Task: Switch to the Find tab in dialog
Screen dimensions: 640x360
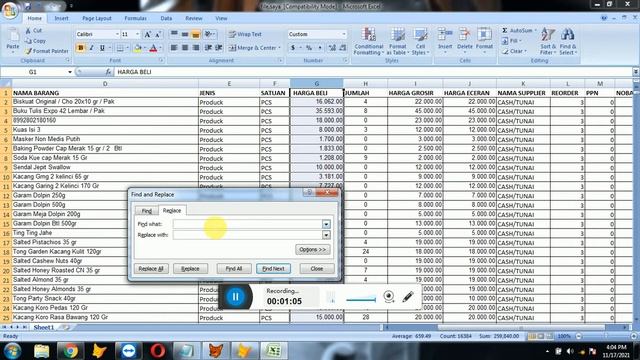Action: 147,211
